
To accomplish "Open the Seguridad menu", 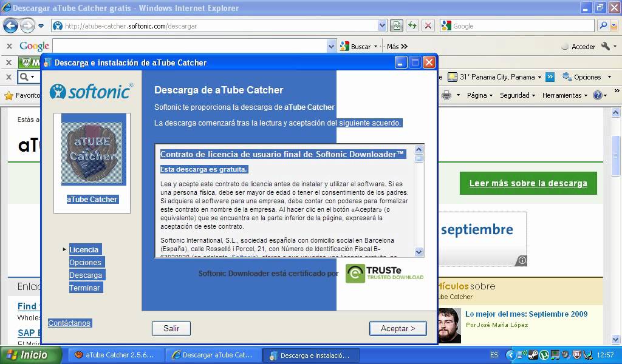I will pos(518,95).
